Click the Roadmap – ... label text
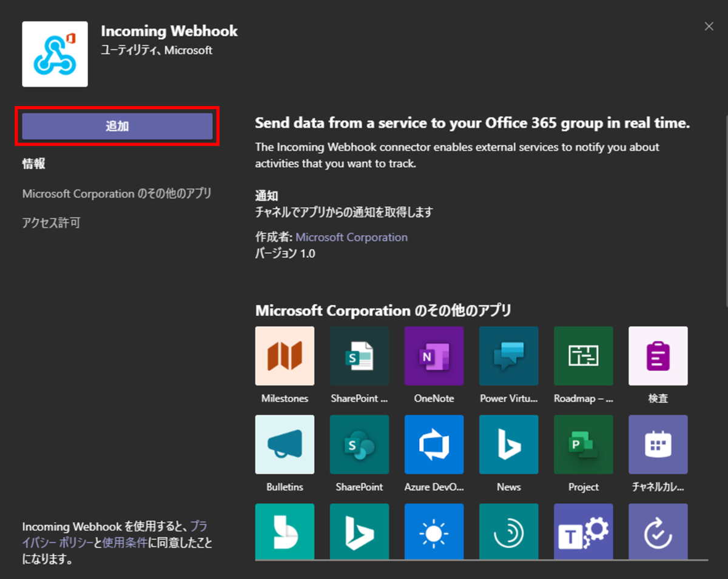The image size is (728, 579). click(584, 399)
